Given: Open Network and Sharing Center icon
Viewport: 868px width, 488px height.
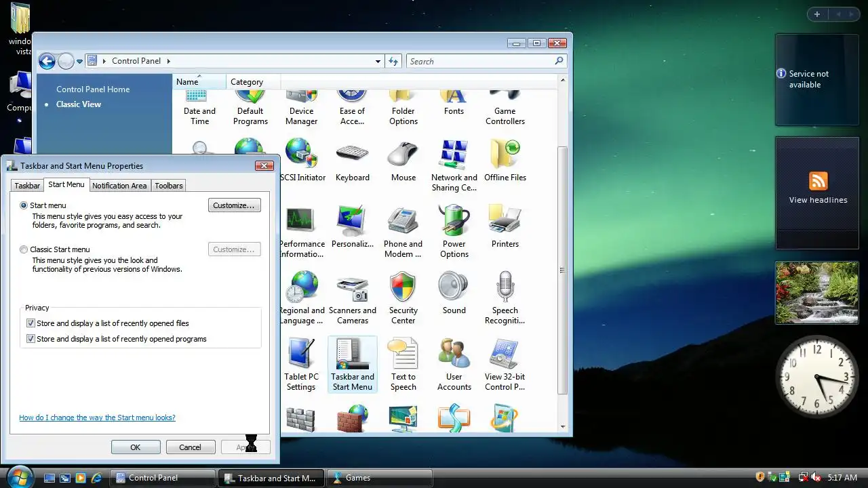Looking at the screenshot, I should click(x=454, y=165).
